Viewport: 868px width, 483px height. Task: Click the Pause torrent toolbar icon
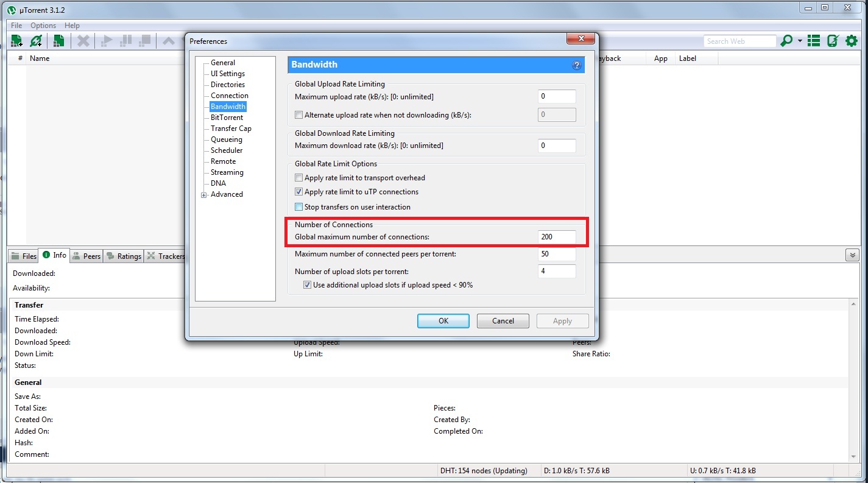[x=126, y=41]
